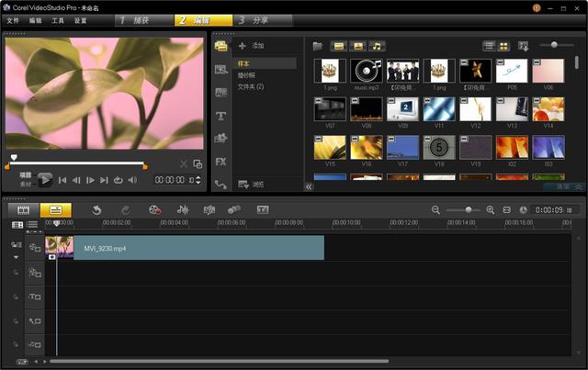Toggle repeat playback loop
Screen dimensions: 588x370
pos(119,180)
